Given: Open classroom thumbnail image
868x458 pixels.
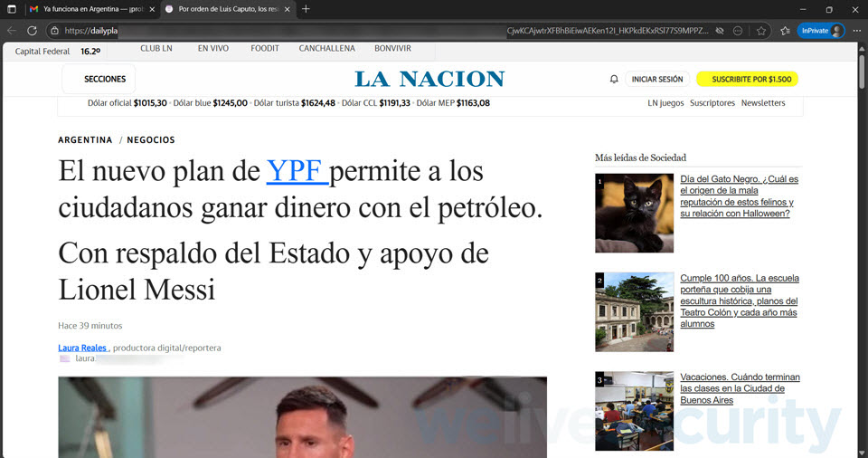Looking at the screenshot, I should click(x=635, y=411).
